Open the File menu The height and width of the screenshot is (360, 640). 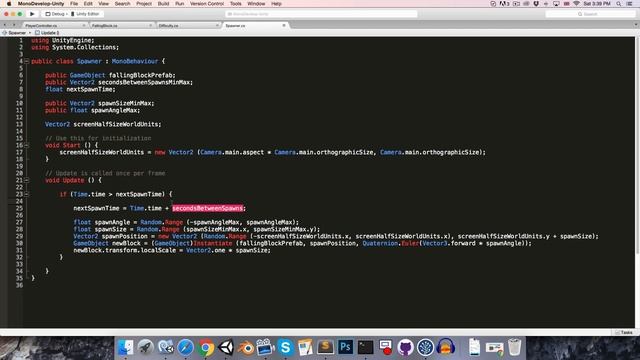pos(74,4)
